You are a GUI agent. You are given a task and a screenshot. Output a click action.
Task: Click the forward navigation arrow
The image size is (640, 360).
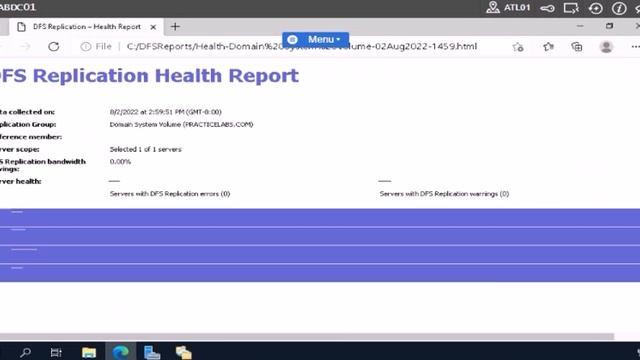(26, 47)
